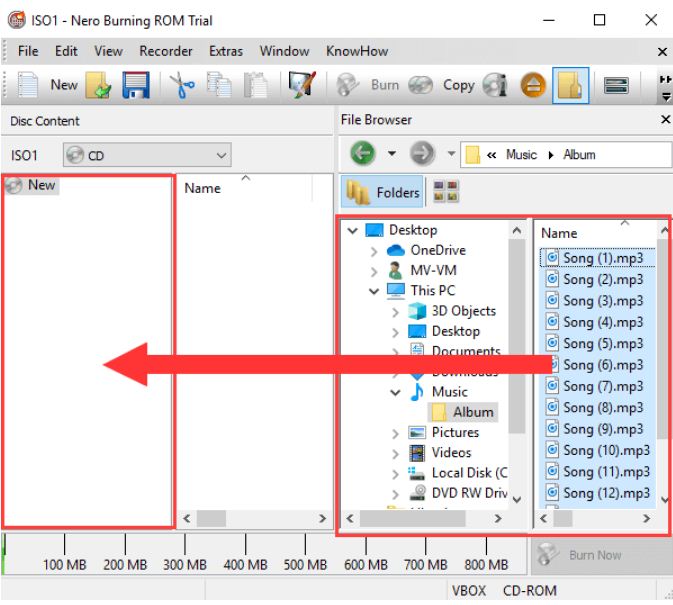The image size is (673, 605).
Task: Go back with green arrow button
Action: (x=363, y=153)
